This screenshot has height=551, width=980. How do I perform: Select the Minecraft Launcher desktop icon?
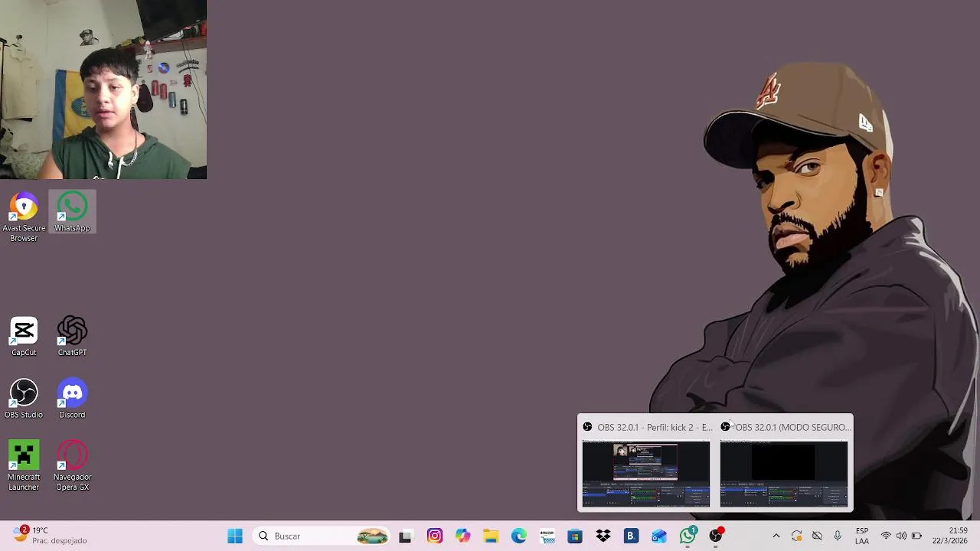click(24, 466)
